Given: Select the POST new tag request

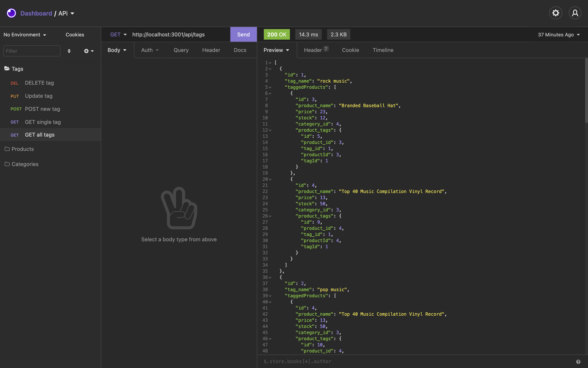Looking at the screenshot, I should pos(50,109).
